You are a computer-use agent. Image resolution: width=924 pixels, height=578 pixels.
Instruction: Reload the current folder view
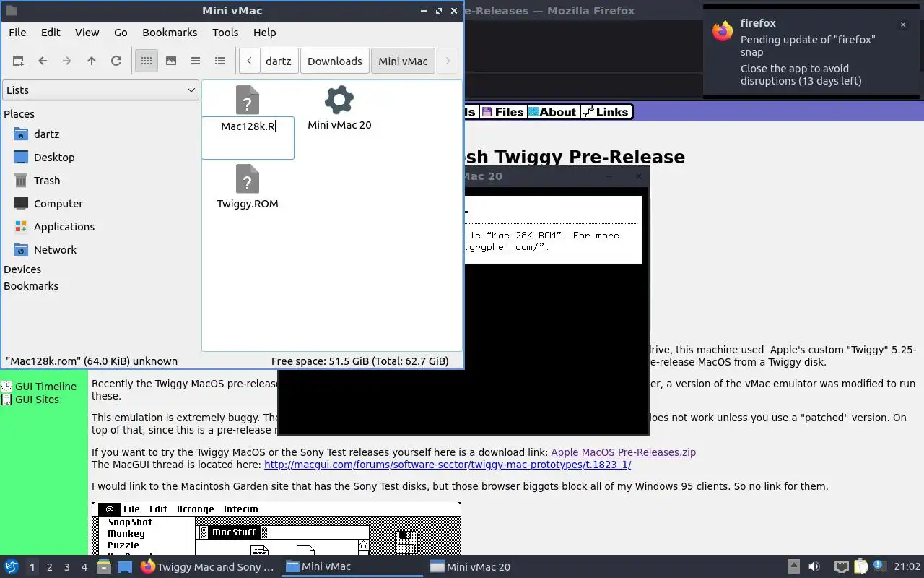tap(116, 61)
